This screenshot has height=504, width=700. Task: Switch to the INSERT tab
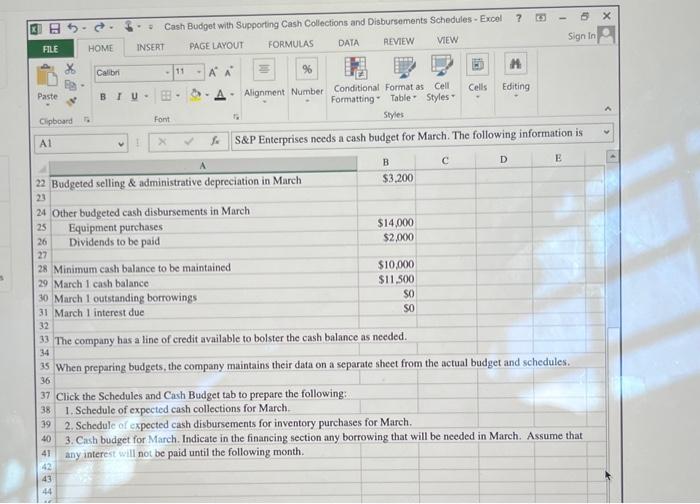[x=150, y=47]
